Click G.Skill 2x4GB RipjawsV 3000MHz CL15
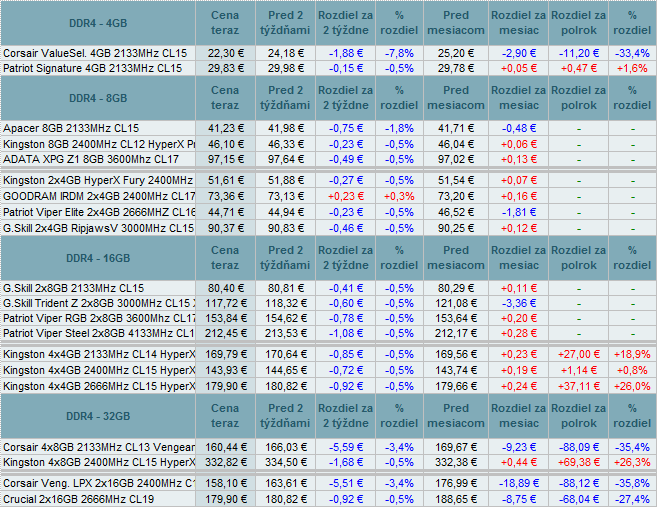The image size is (657, 507). (98, 228)
